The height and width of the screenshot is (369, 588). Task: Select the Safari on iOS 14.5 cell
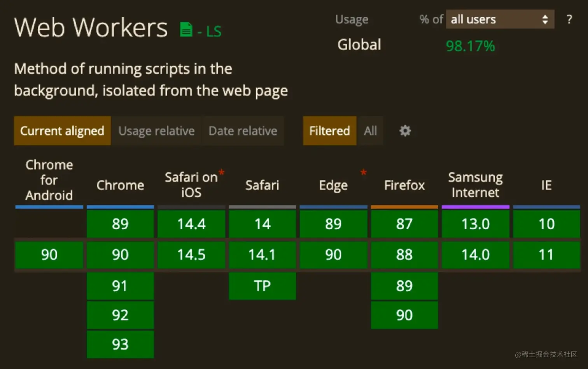[191, 255]
